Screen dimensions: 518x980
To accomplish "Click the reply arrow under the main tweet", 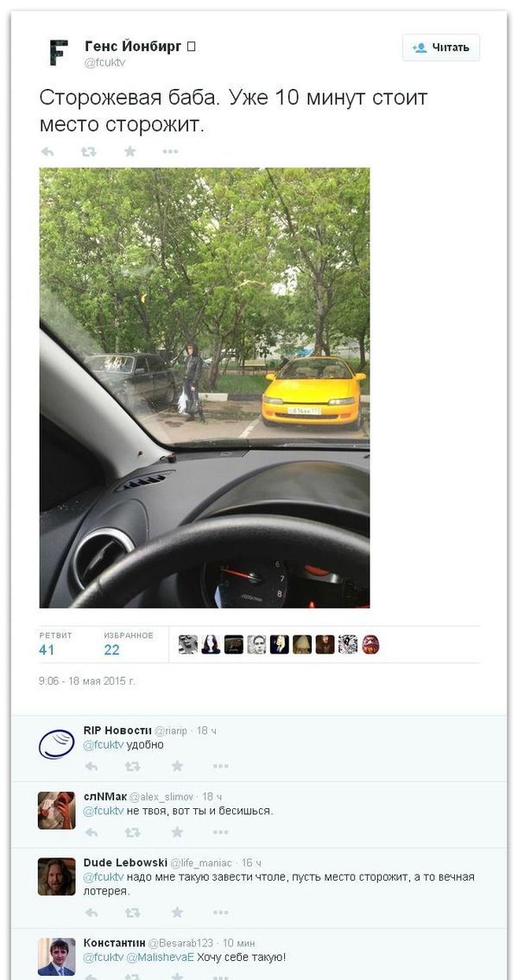I will coord(47,151).
